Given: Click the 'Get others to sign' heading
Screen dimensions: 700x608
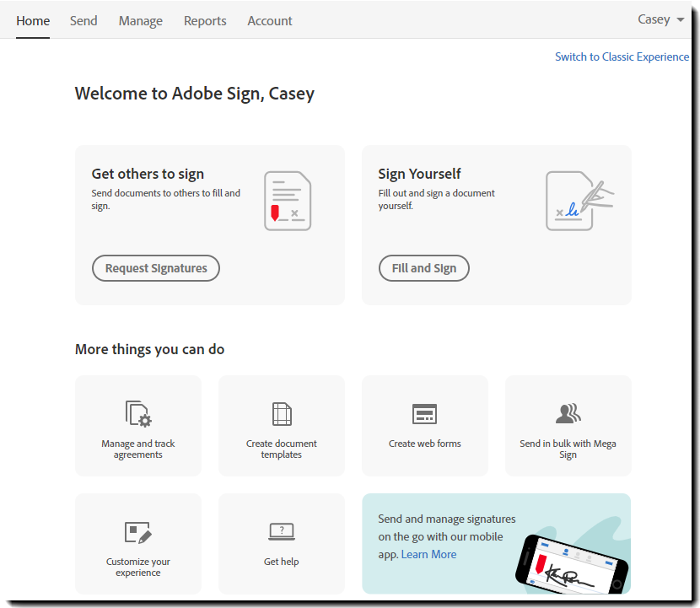Looking at the screenshot, I should [148, 174].
